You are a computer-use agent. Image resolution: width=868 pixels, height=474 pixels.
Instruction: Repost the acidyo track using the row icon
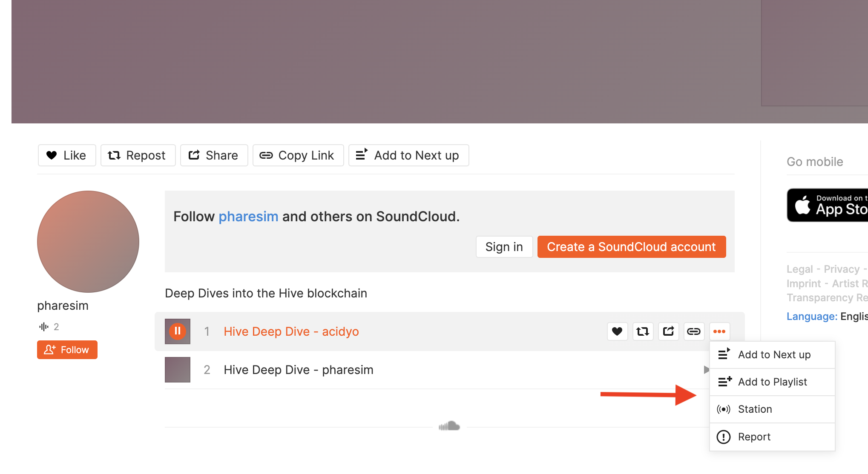tap(643, 331)
